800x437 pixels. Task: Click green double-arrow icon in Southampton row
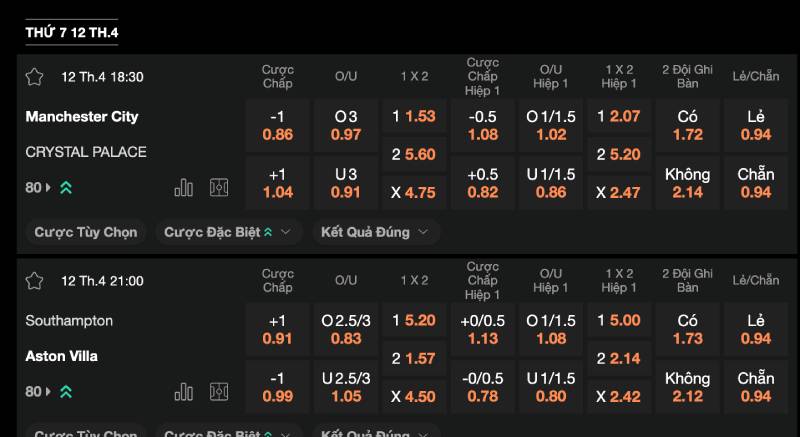click(x=66, y=392)
